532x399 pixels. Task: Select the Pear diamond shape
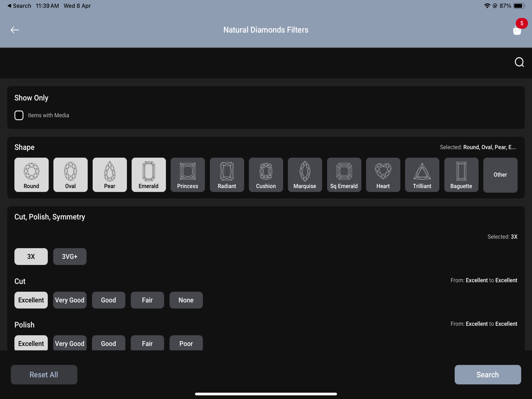point(110,175)
